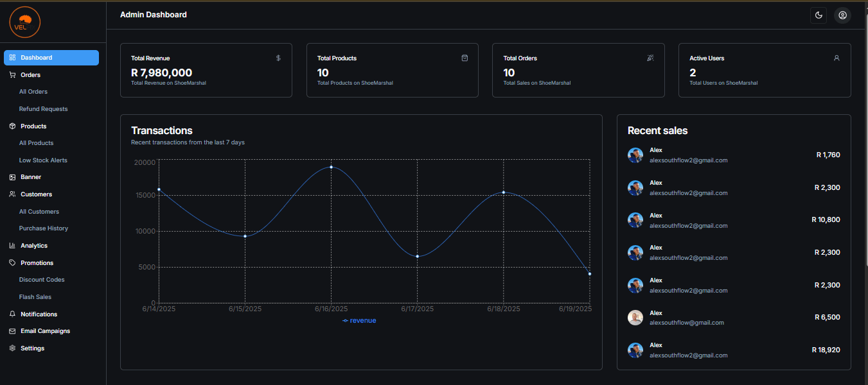Open the Settings gear icon
Screen dimensions: 868x385
(12, 348)
